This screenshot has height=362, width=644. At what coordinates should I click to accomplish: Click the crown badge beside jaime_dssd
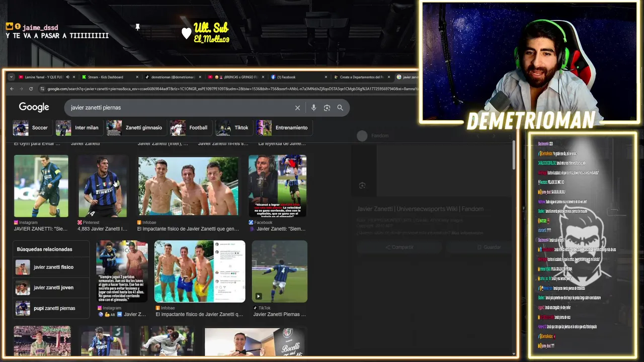pyautogui.click(x=10, y=27)
